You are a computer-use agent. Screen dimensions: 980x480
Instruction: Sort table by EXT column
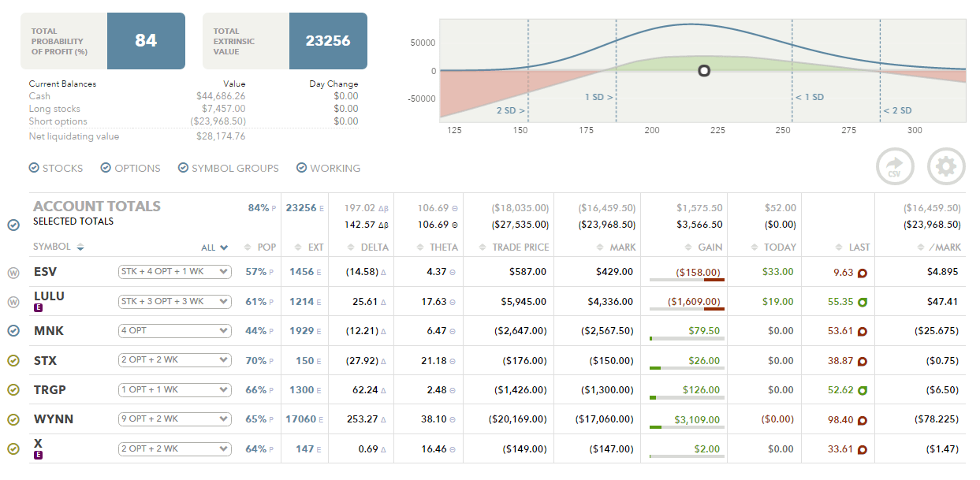[x=310, y=247]
